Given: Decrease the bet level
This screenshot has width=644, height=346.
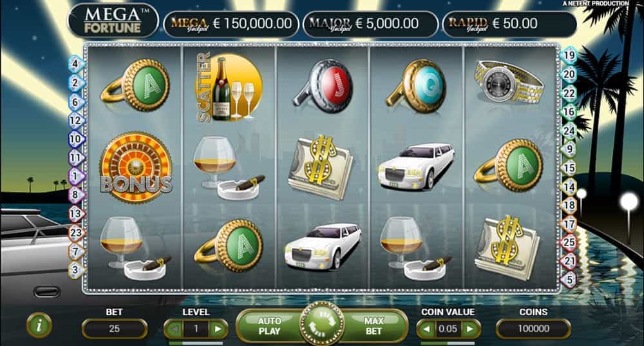Looking at the screenshot, I should pos(174,329).
